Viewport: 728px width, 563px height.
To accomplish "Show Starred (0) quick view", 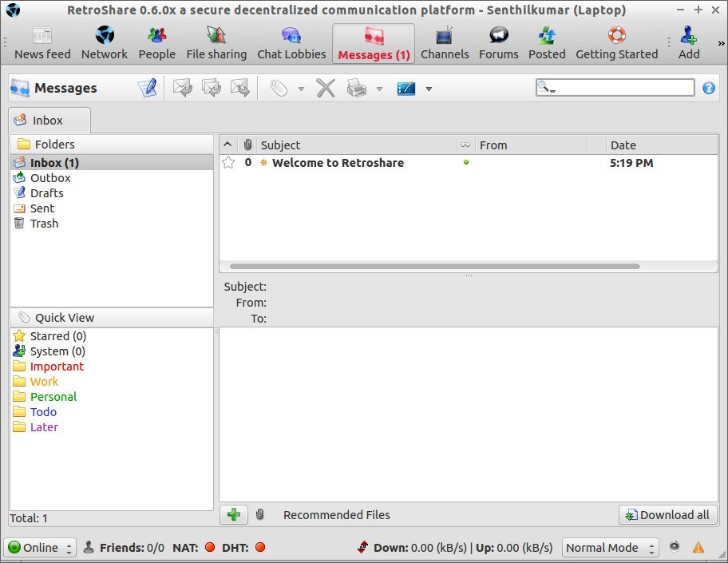I will click(x=112, y=336).
